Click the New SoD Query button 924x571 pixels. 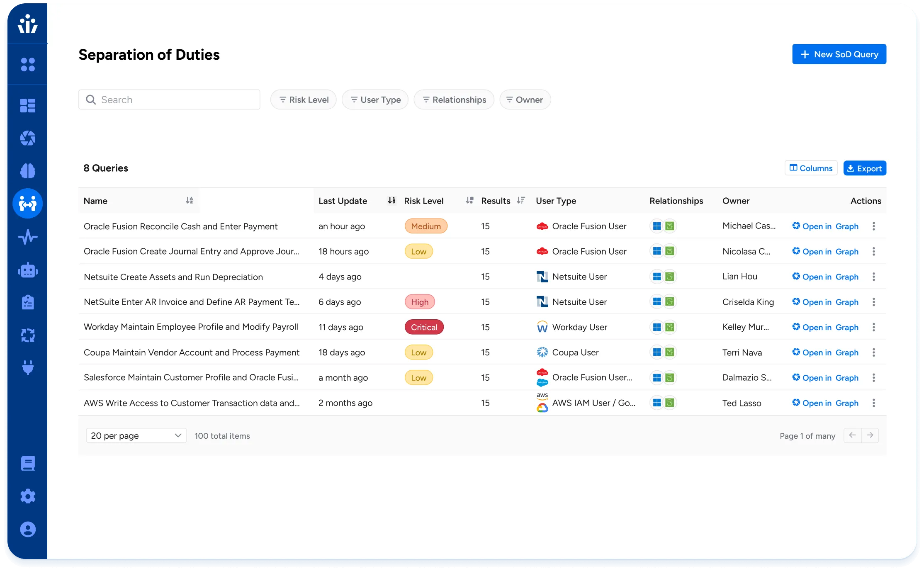tap(839, 54)
